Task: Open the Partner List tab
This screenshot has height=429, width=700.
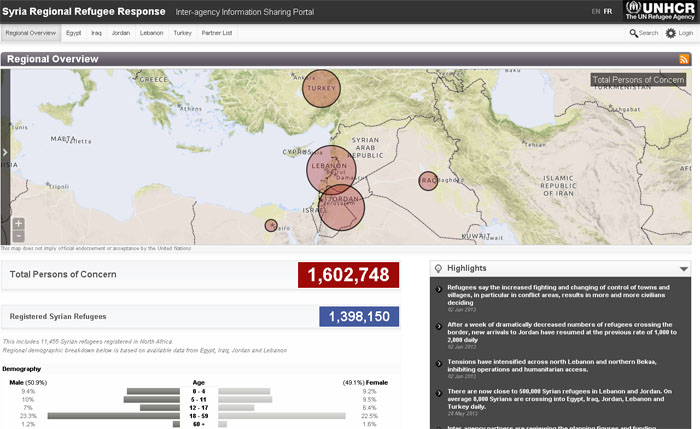Action: pyautogui.click(x=217, y=33)
